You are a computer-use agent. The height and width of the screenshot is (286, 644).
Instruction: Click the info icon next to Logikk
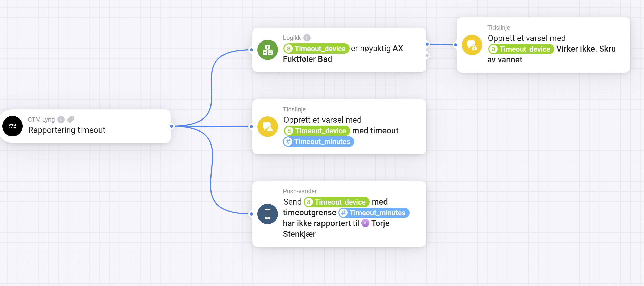click(x=307, y=38)
